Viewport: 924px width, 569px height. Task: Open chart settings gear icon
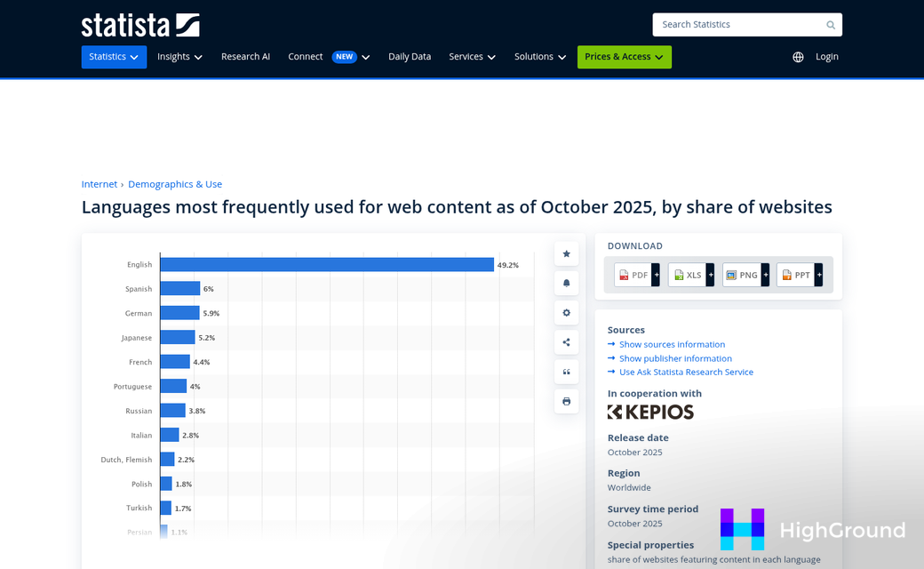click(566, 313)
